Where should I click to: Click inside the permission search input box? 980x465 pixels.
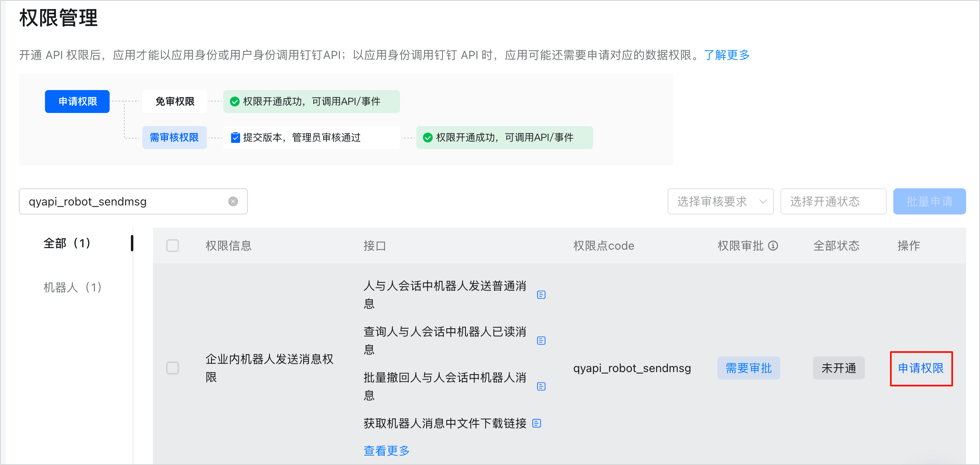coord(123,201)
